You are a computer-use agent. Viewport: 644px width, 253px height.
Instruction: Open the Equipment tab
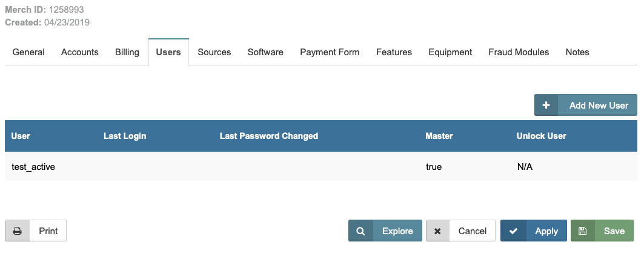point(450,52)
